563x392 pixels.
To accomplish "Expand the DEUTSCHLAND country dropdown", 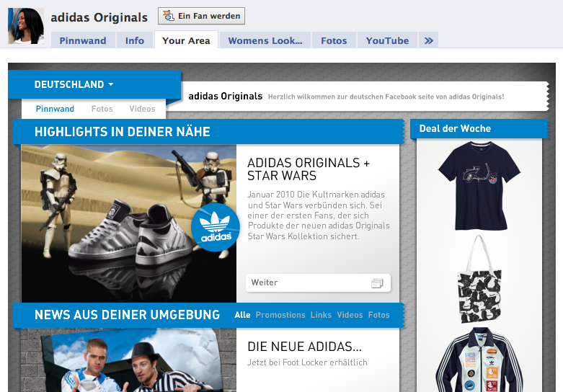I will click(74, 84).
